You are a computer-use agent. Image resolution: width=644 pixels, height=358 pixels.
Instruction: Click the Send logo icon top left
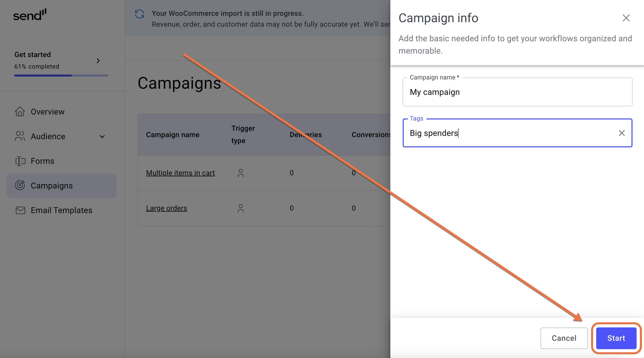point(30,13)
